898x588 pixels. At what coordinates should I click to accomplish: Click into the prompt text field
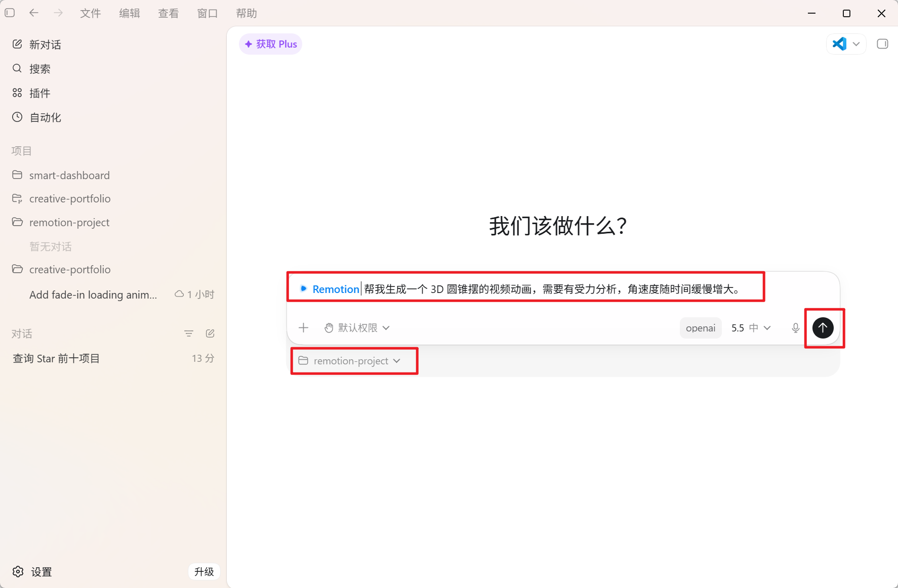[563, 289]
